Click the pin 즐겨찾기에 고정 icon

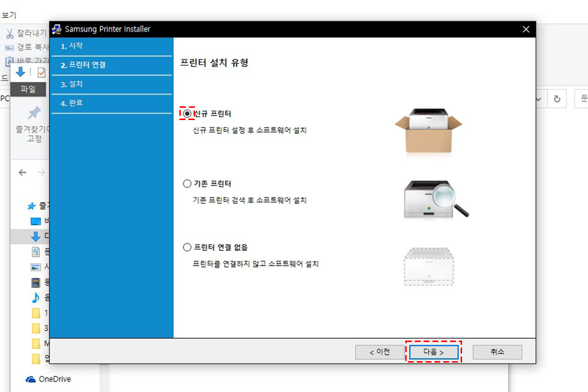click(34, 113)
